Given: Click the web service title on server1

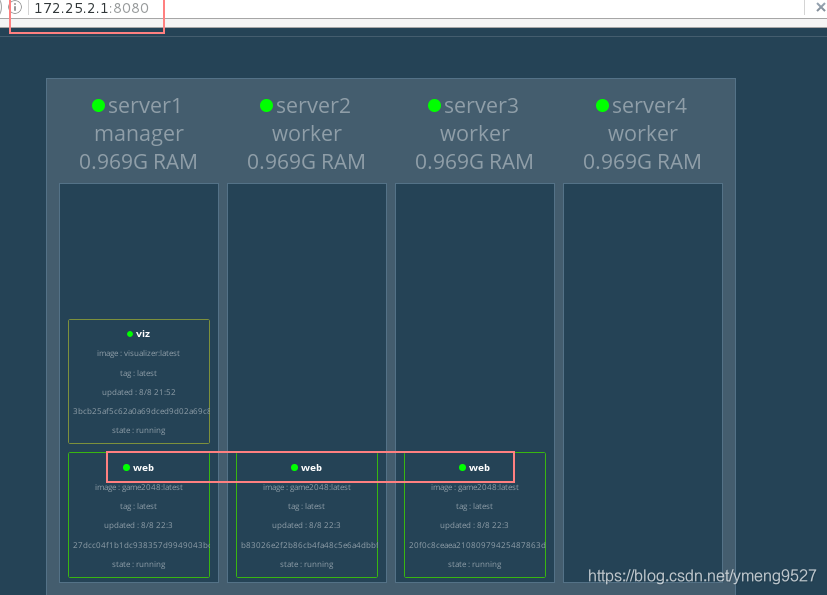Looking at the screenshot, I should (x=143, y=467).
